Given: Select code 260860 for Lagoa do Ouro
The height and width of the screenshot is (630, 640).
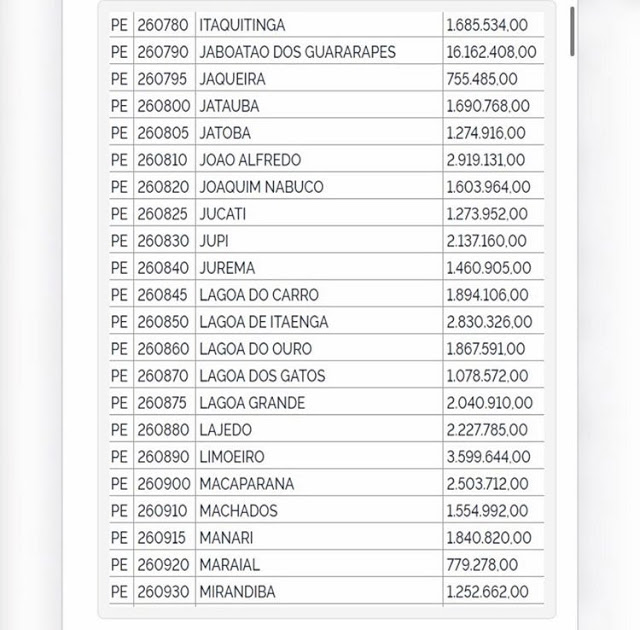Looking at the screenshot, I should pyautogui.click(x=163, y=348).
